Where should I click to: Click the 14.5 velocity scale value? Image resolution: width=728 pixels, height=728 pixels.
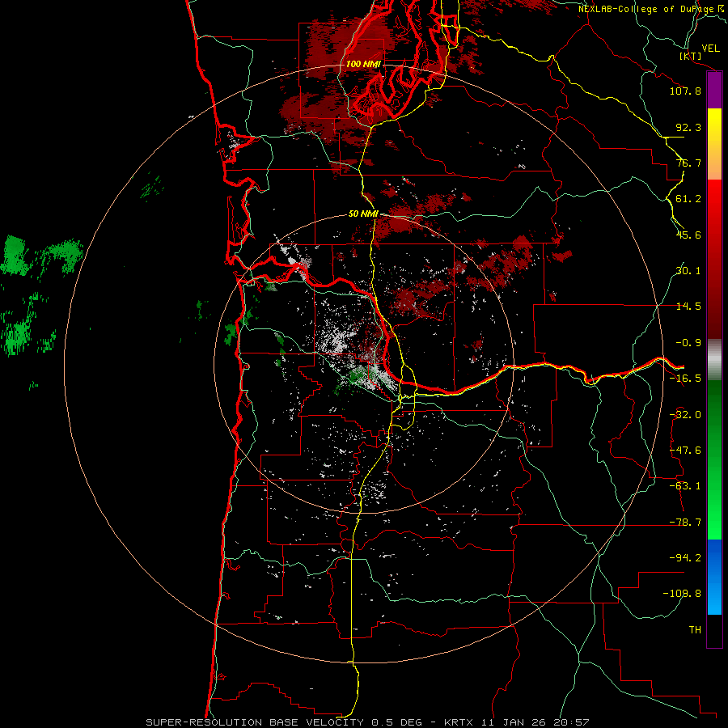click(x=688, y=307)
